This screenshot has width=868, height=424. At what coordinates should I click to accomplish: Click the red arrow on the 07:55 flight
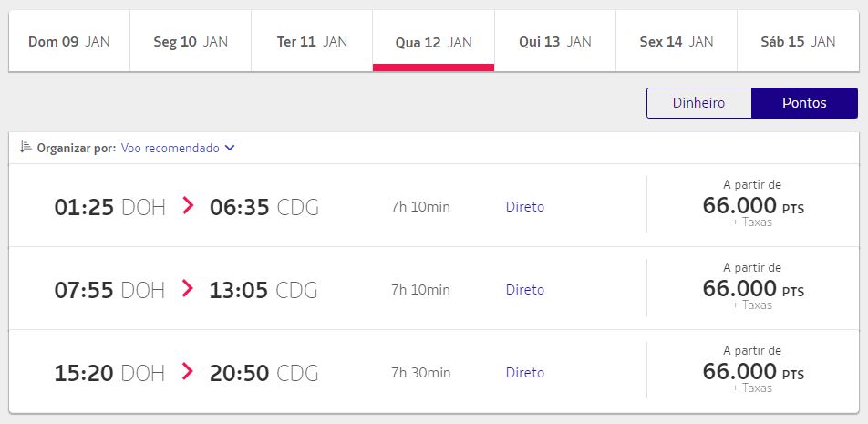pyautogui.click(x=188, y=288)
